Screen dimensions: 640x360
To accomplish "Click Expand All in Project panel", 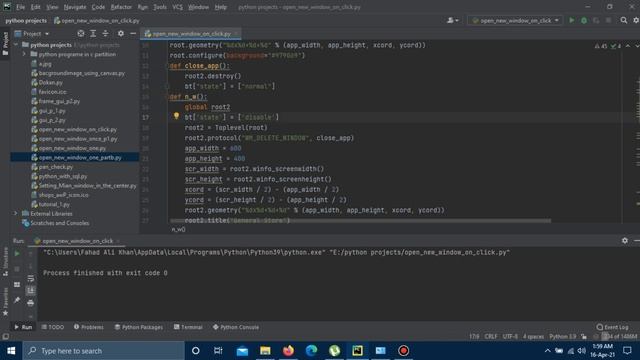I will 93,33.
